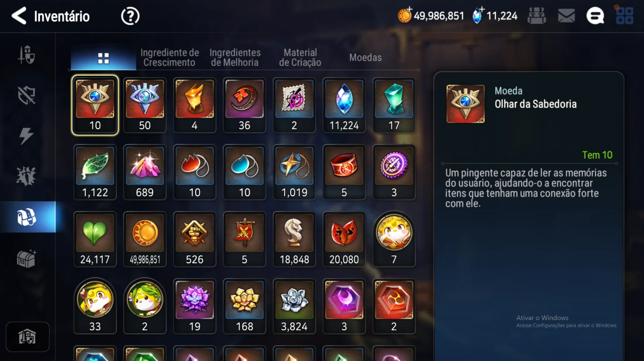Switch to Ingredientes de Melhoria tab

pyautogui.click(x=235, y=57)
